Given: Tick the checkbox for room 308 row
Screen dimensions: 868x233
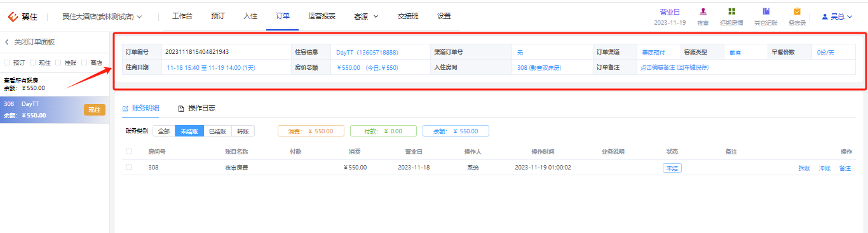Looking at the screenshot, I should pyautogui.click(x=129, y=168).
